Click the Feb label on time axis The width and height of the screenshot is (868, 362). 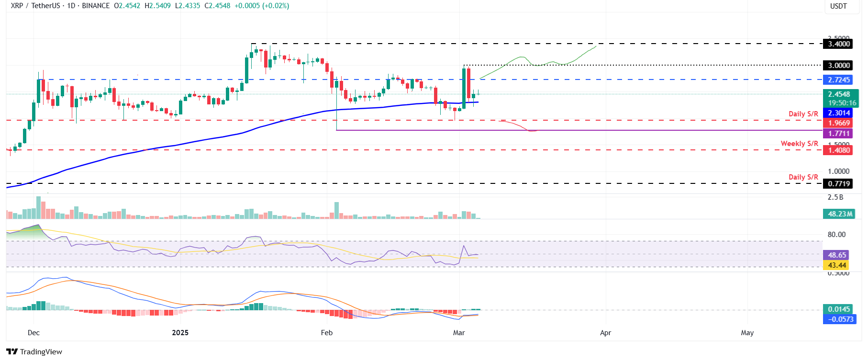[327, 333]
